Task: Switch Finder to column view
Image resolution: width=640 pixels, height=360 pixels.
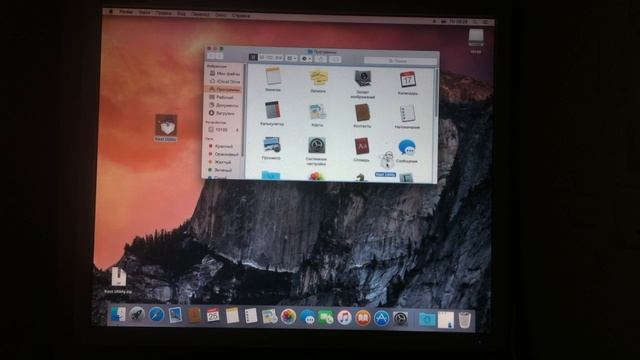Action: click(x=270, y=58)
